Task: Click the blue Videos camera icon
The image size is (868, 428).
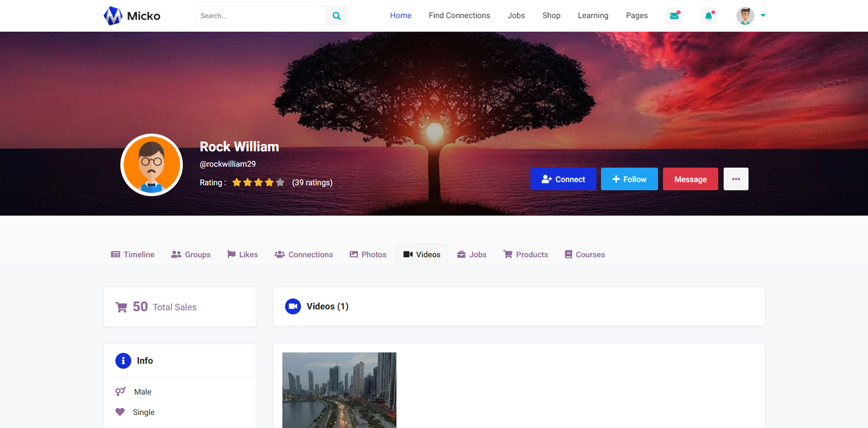Action: point(293,306)
